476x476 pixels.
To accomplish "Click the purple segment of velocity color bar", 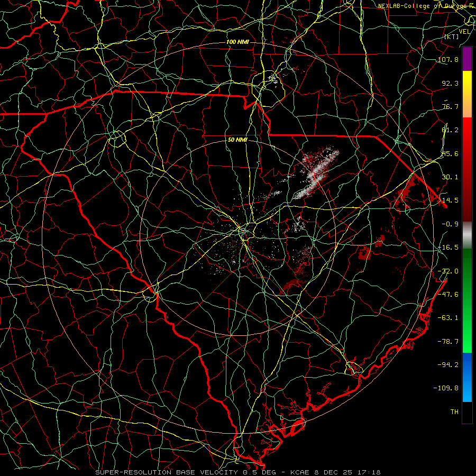I will [x=467, y=59].
